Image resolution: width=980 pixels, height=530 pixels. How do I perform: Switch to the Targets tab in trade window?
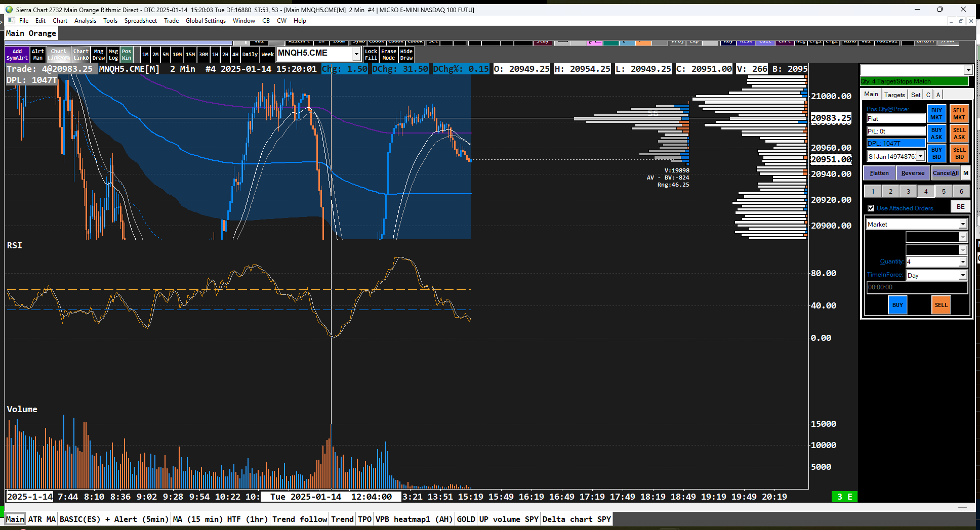tap(894, 95)
